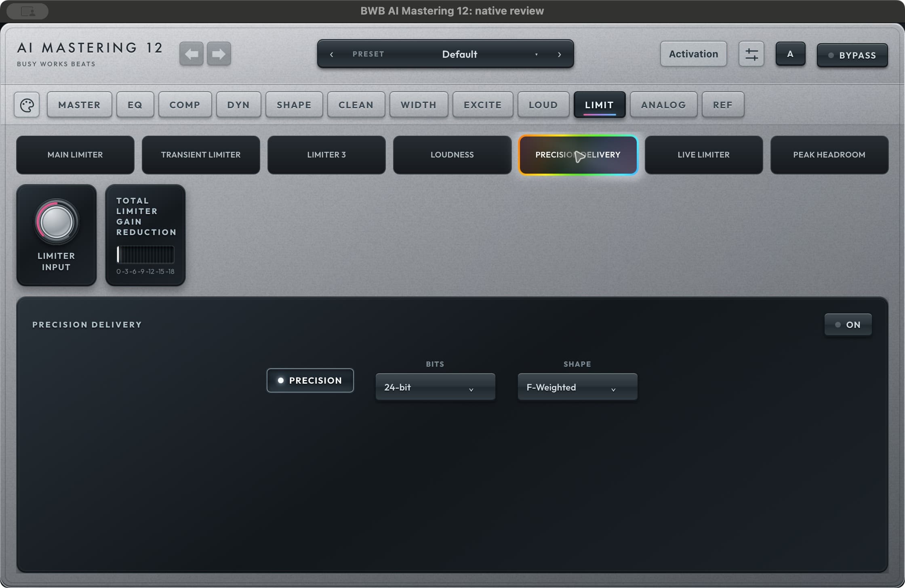
Task: Click the Activation button
Action: 693,54
